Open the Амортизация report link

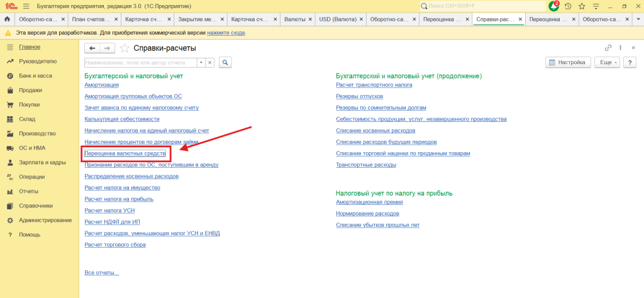click(x=101, y=84)
